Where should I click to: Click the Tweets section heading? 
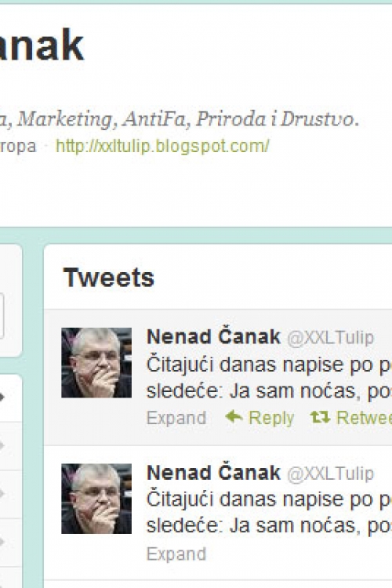[109, 278]
